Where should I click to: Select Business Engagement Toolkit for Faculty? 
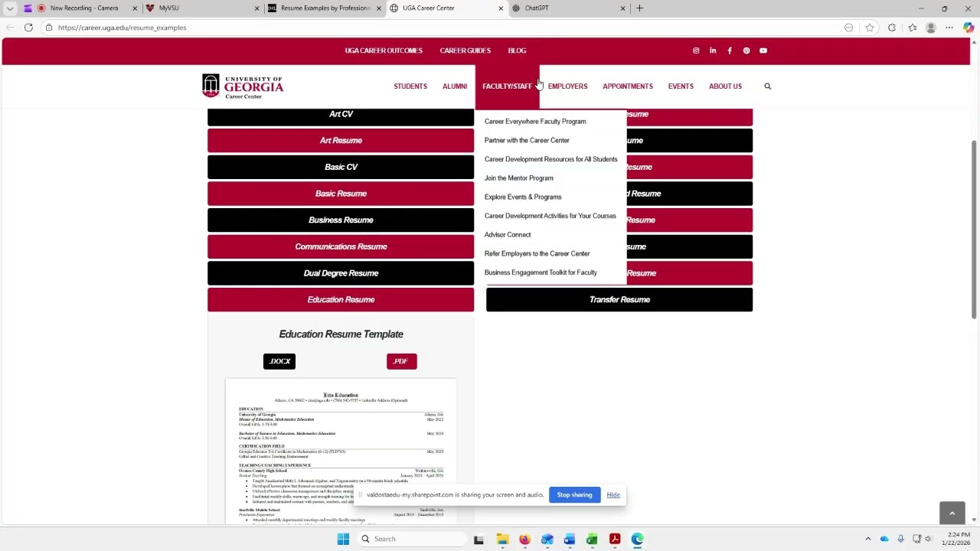(541, 272)
